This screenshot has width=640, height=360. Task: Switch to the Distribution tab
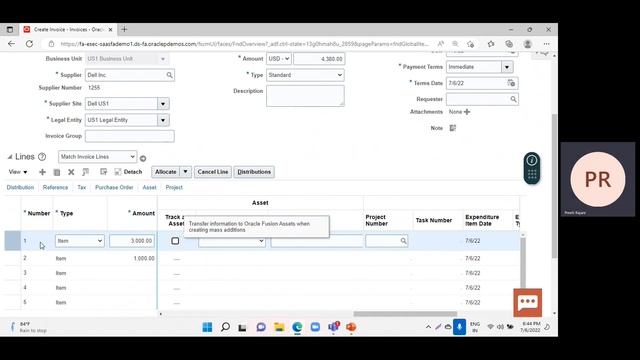[x=20, y=187]
